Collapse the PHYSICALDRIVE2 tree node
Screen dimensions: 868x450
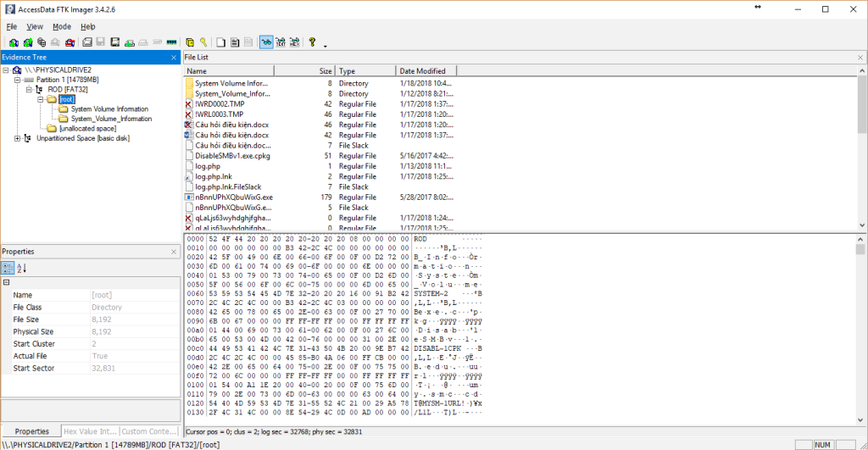[6, 70]
